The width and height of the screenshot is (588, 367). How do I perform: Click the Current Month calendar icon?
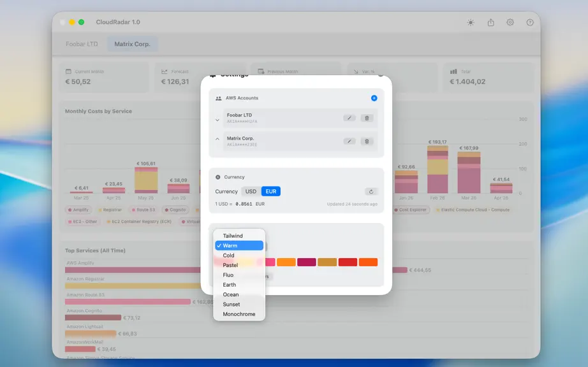click(68, 71)
